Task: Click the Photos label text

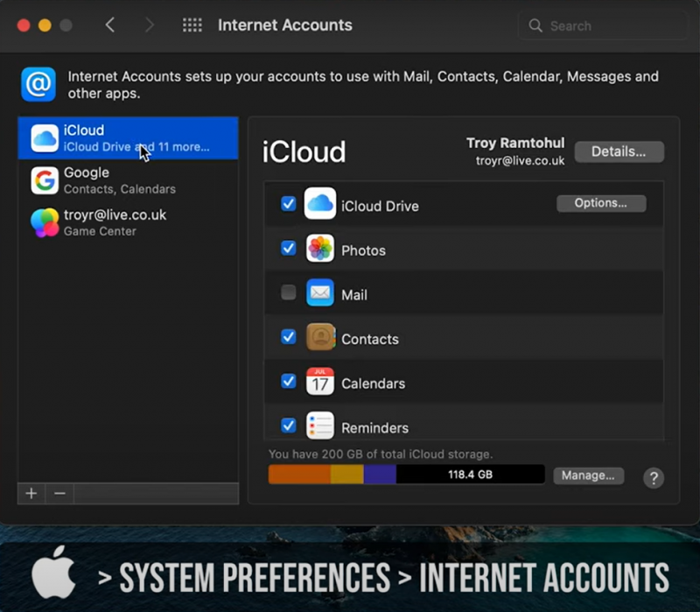Action: click(x=363, y=250)
